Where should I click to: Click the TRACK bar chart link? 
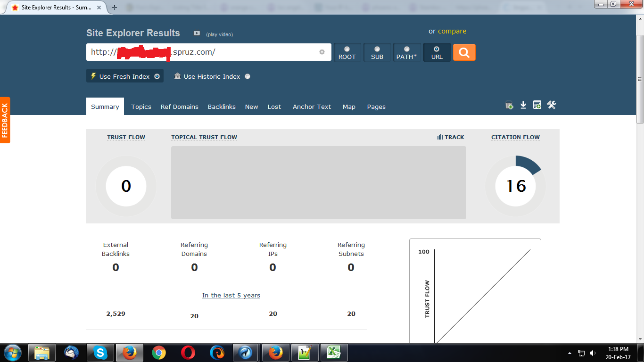[x=451, y=137]
